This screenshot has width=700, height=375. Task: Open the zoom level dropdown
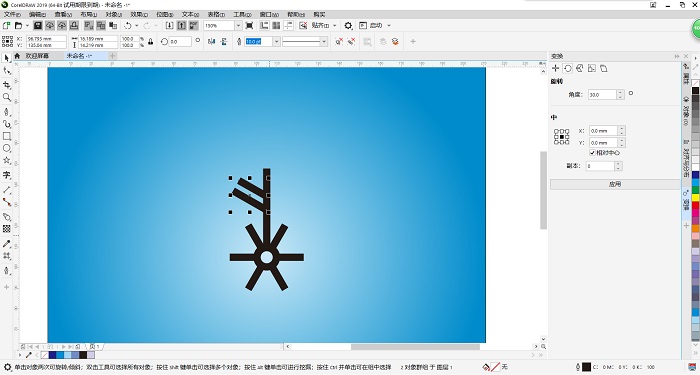[238, 25]
